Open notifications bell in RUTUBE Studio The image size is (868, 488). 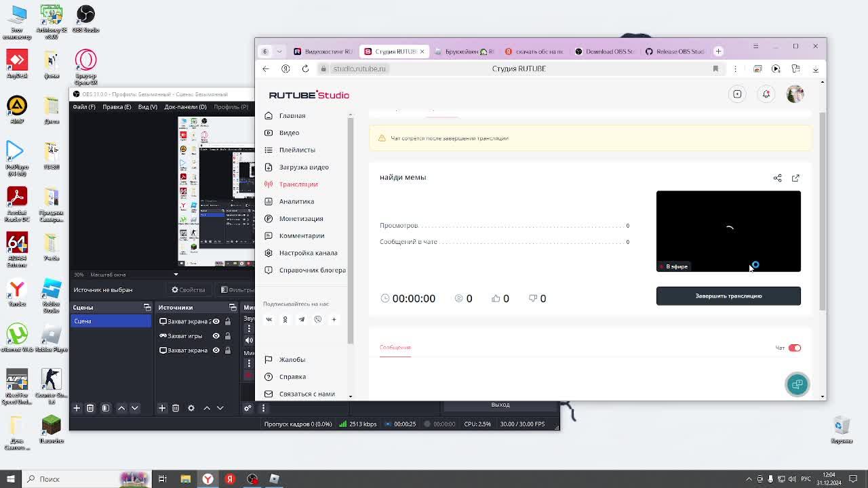pos(766,94)
